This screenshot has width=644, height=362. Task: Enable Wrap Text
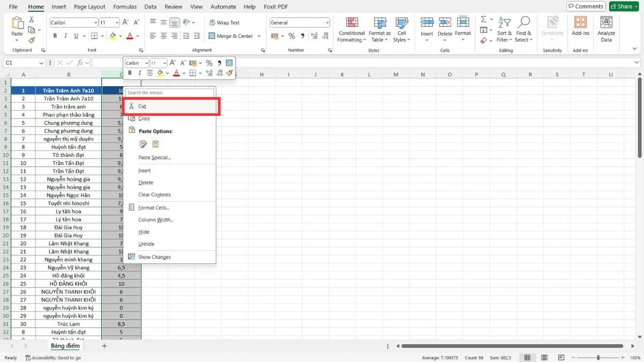225,23
